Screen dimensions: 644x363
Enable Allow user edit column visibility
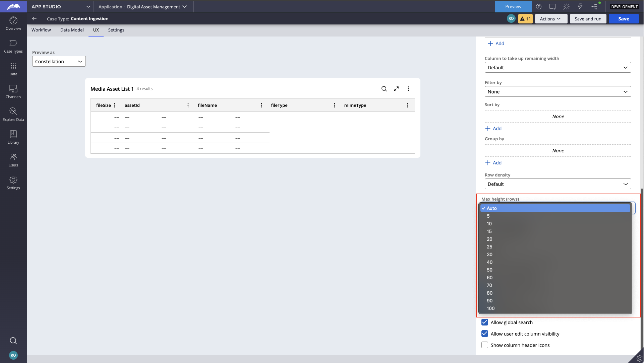[x=485, y=334]
